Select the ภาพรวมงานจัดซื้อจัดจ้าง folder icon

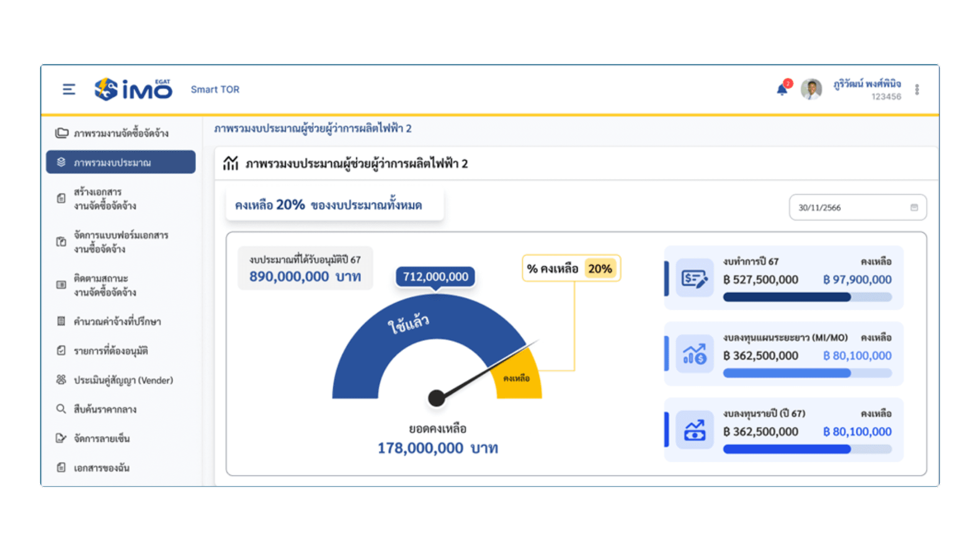(x=61, y=132)
